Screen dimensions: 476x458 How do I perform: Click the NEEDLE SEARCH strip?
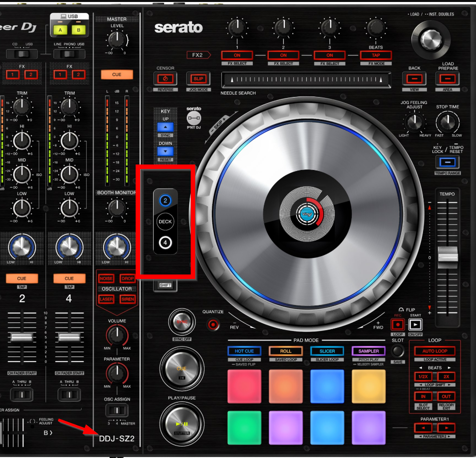pyautogui.click(x=306, y=80)
